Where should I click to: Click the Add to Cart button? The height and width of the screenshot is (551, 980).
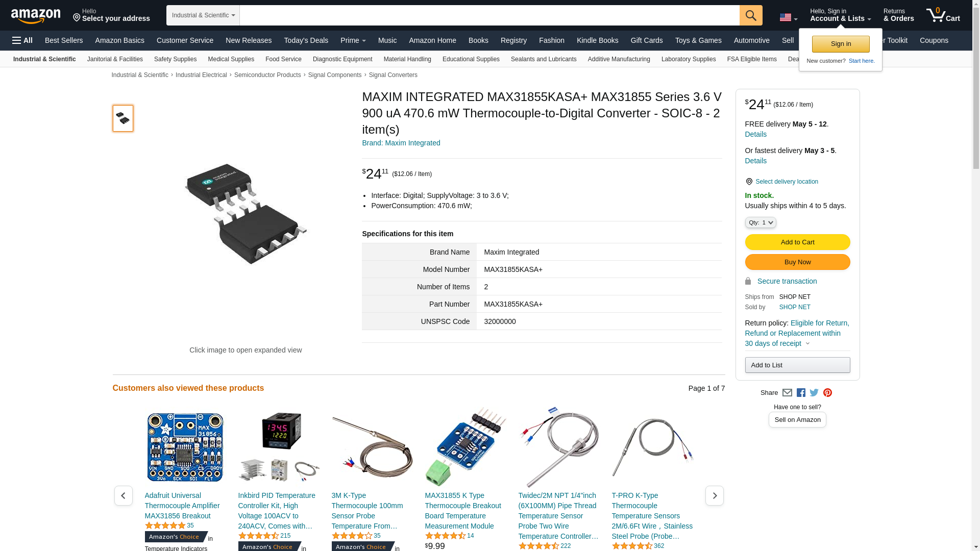tap(797, 242)
